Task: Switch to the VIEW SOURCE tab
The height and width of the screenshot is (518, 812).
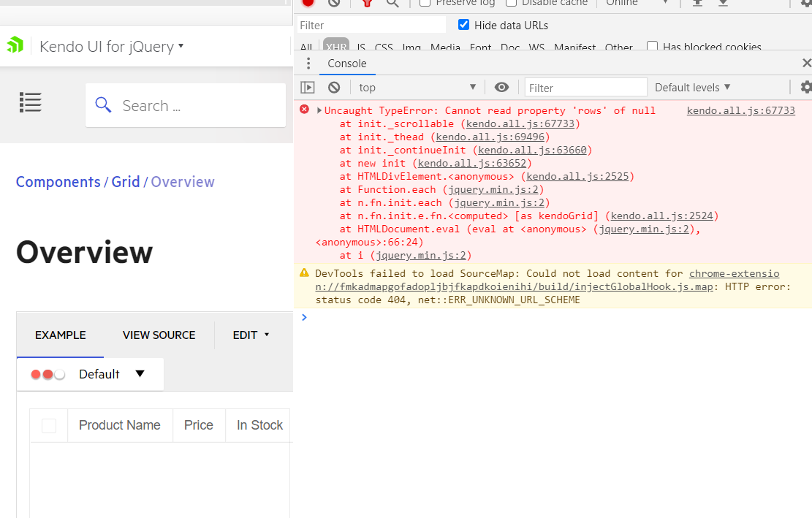Action: click(x=159, y=335)
